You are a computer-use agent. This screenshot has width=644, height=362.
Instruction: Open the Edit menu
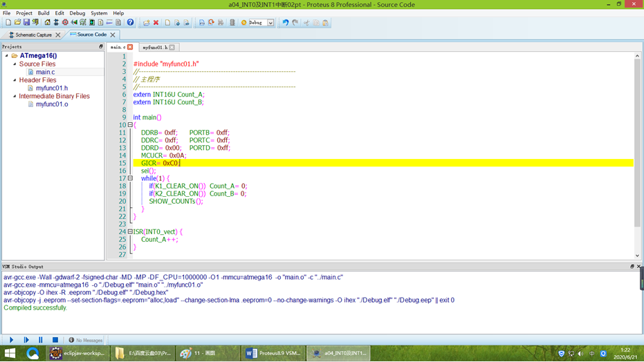59,13
